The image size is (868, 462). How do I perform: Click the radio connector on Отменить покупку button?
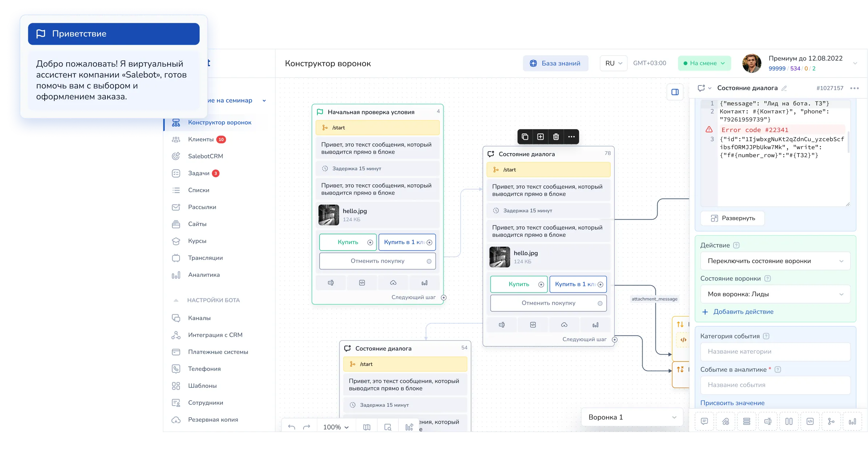point(429,261)
